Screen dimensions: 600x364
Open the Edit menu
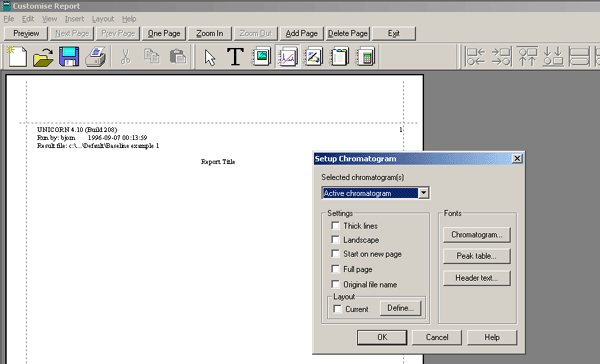[x=28, y=19]
